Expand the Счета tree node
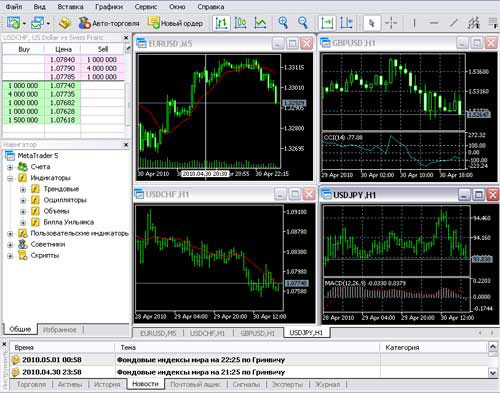The width and height of the screenshot is (500, 393). coord(10,167)
